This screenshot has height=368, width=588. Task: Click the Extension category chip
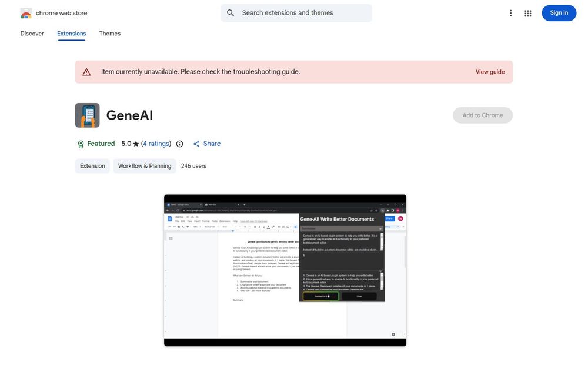click(92, 166)
